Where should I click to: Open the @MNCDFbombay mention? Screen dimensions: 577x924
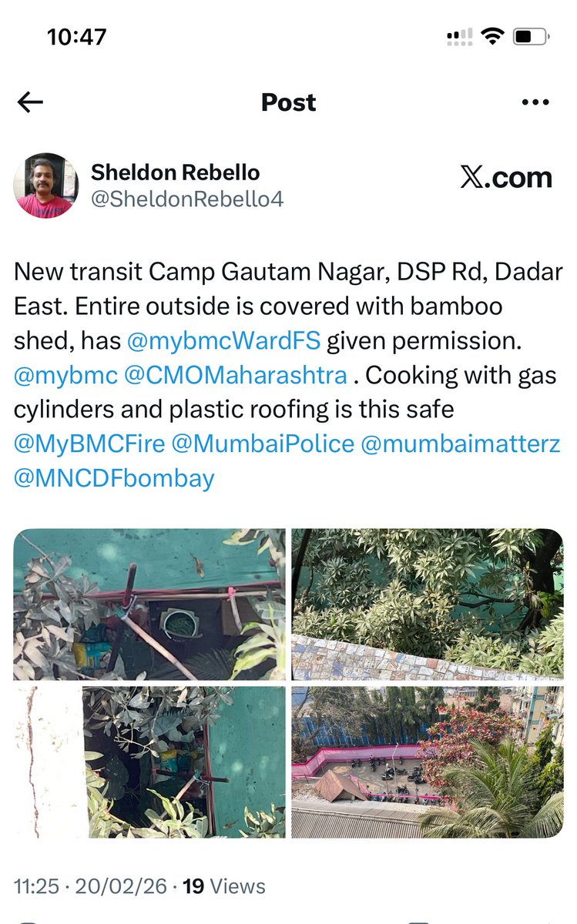(114, 479)
